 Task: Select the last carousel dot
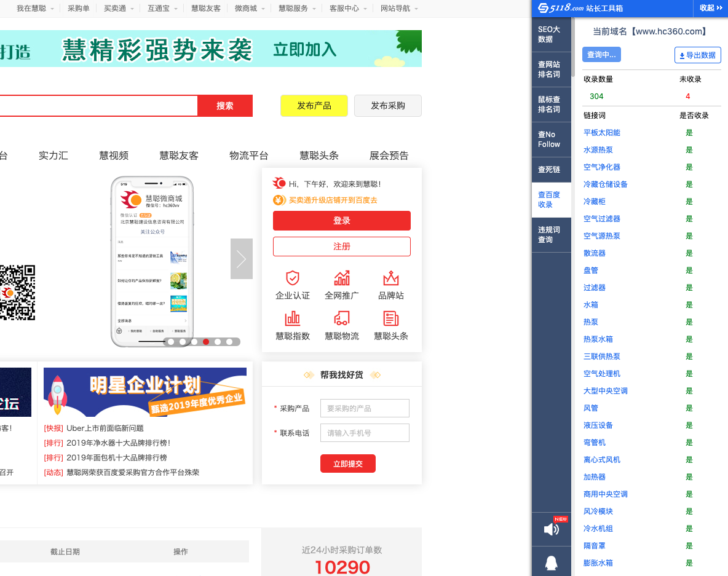tap(229, 342)
